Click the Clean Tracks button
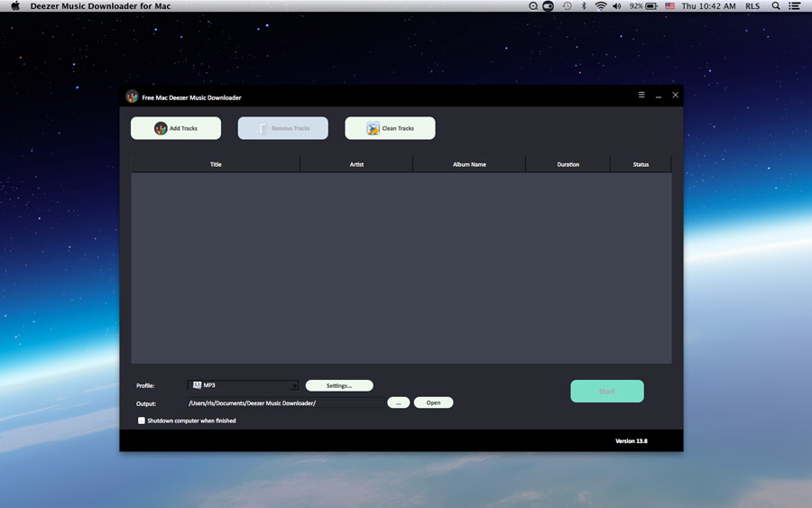 (390, 128)
